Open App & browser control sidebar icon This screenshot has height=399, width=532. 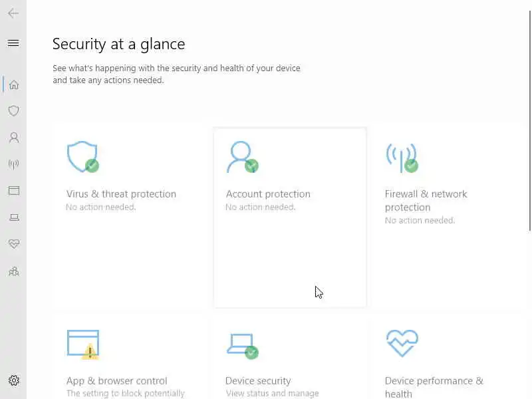coord(13,191)
